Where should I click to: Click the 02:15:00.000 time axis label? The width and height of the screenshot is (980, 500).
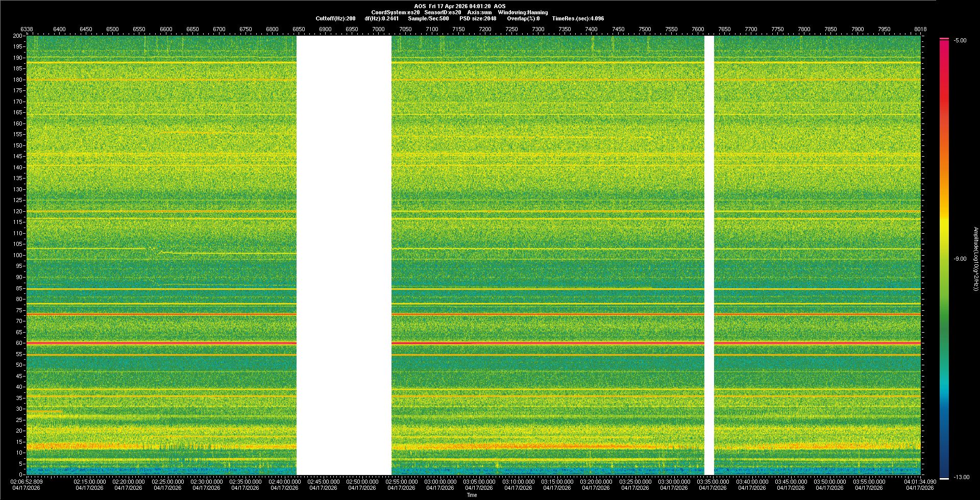[90, 481]
